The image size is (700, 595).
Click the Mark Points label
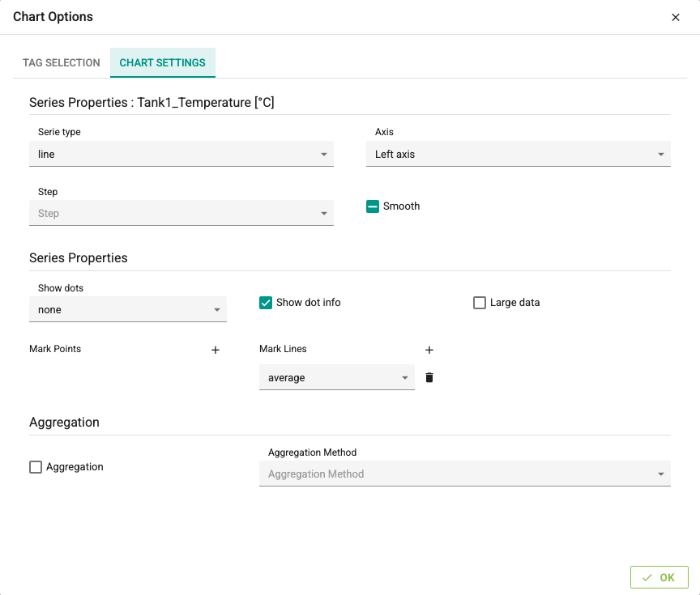(x=55, y=349)
